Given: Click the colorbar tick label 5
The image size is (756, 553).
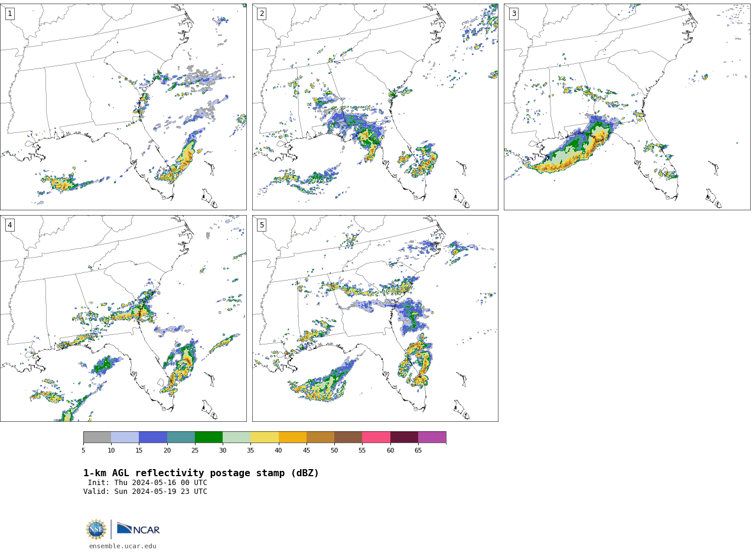Looking at the screenshot, I should pyautogui.click(x=83, y=451).
